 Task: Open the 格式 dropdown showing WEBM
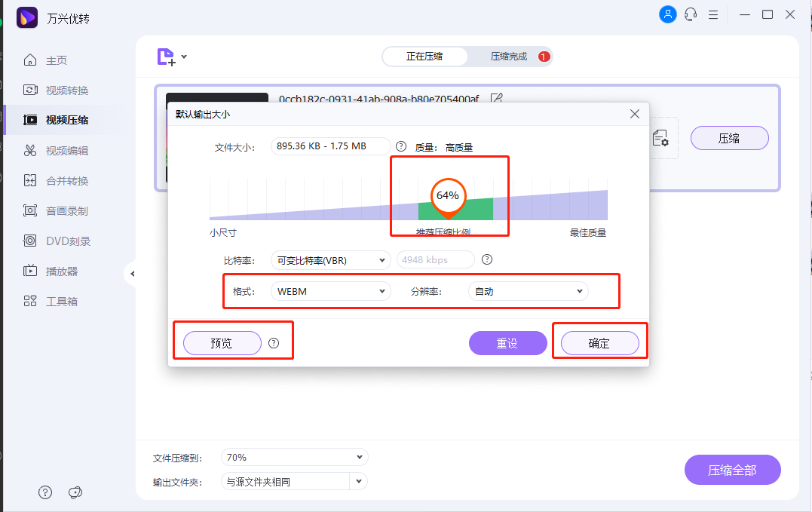tap(330, 291)
